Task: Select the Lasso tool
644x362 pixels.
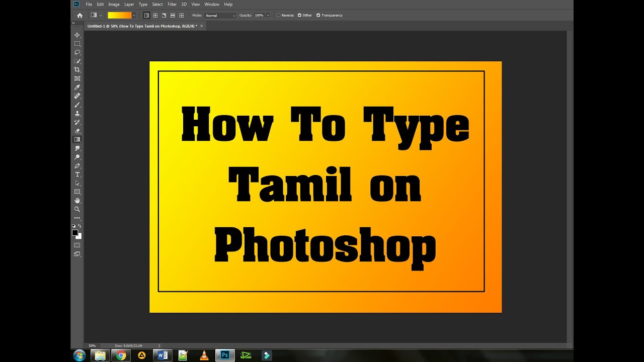Action: 77,52
